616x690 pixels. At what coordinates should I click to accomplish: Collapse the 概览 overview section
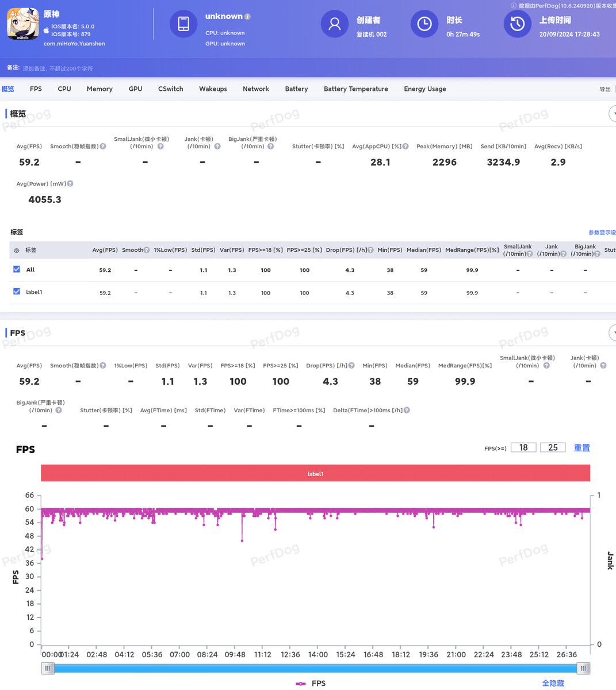point(613,113)
